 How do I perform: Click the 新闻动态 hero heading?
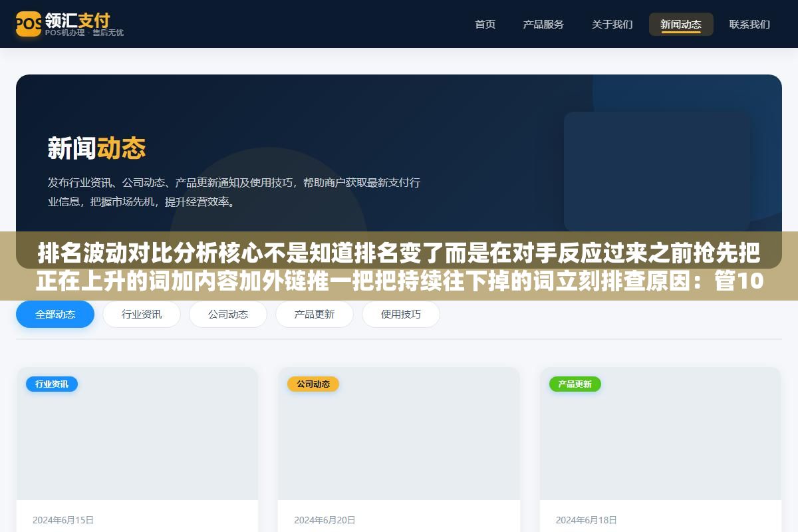pyautogui.click(x=96, y=148)
